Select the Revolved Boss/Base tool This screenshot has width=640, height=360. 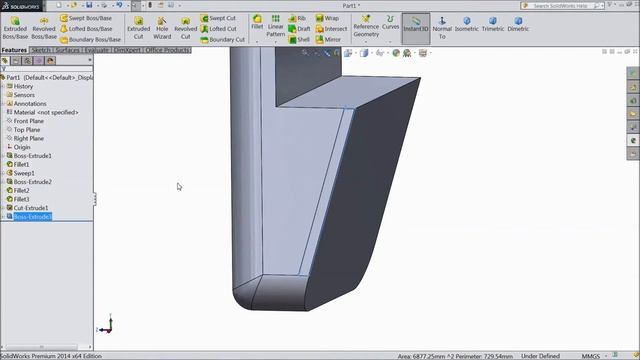click(44, 28)
